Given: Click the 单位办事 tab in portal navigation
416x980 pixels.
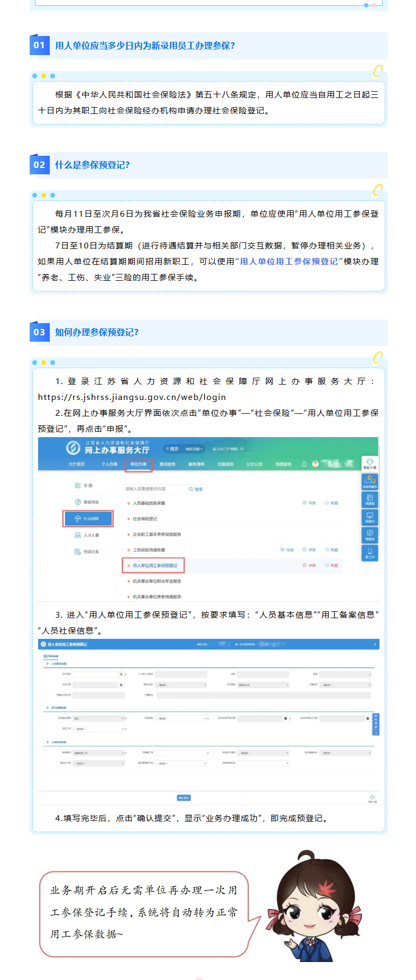Looking at the screenshot, I should point(138,464).
